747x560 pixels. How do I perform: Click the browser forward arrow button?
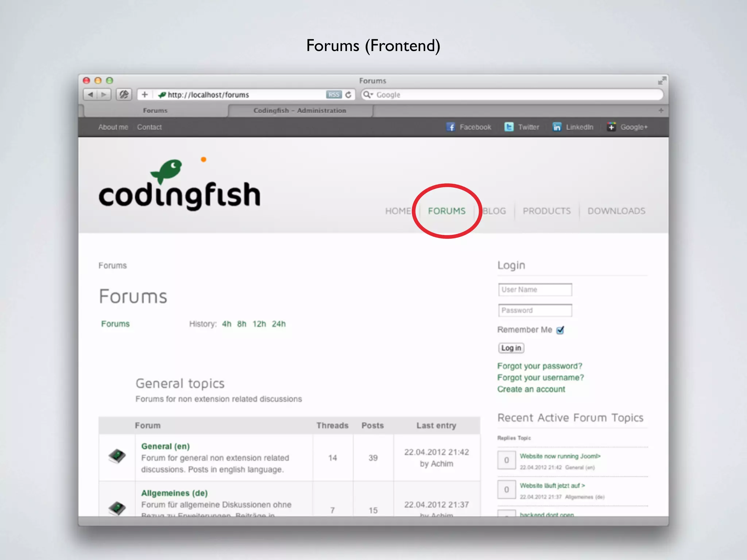104,95
